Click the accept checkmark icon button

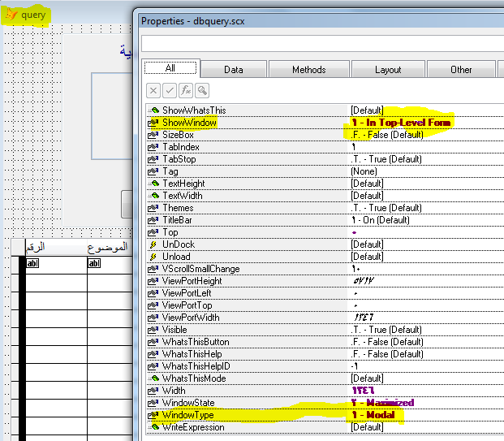[x=170, y=91]
